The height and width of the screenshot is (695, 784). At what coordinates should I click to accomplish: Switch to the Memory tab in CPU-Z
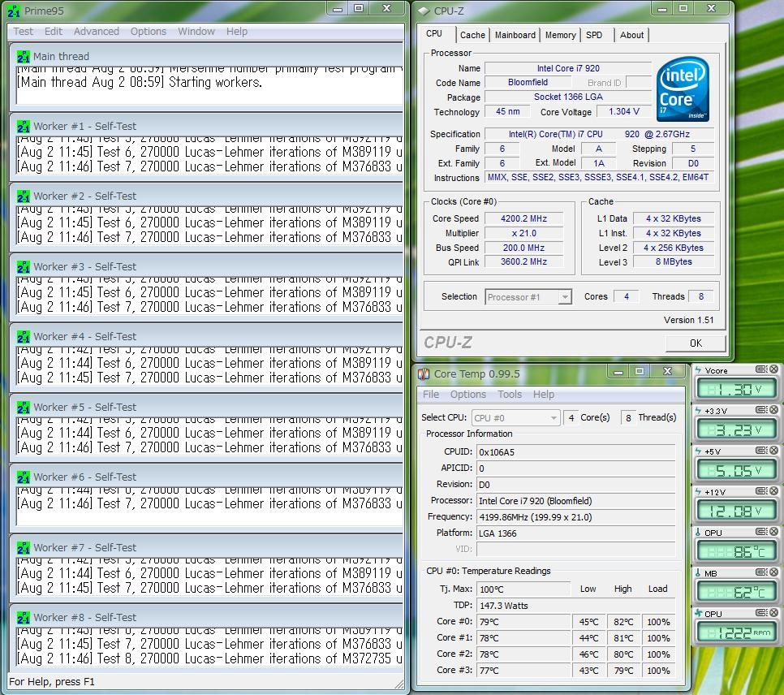[560, 35]
